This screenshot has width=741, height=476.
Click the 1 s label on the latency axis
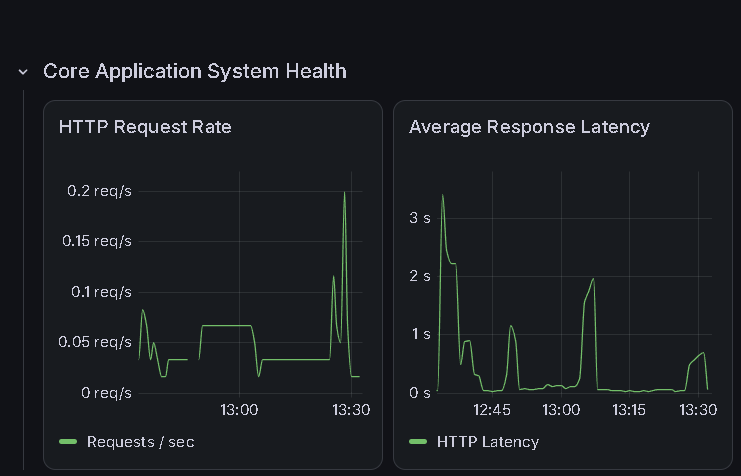click(421, 334)
